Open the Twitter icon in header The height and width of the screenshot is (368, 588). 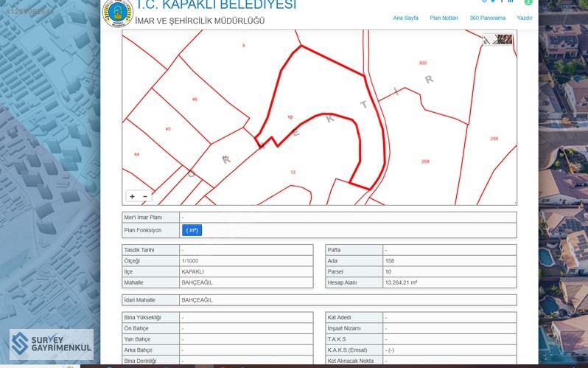(493, 1)
